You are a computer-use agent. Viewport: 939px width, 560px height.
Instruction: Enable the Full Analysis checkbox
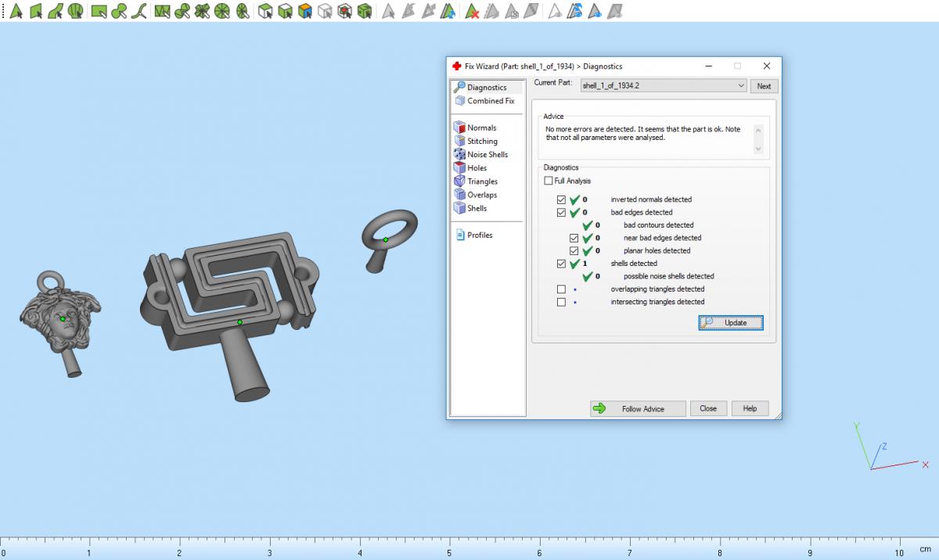pos(549,181)
